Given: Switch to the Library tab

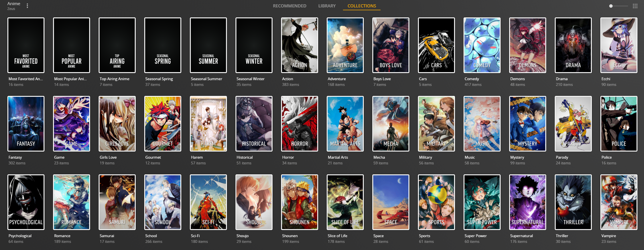Looking at the screenshot, I should [x=327, y=6].
